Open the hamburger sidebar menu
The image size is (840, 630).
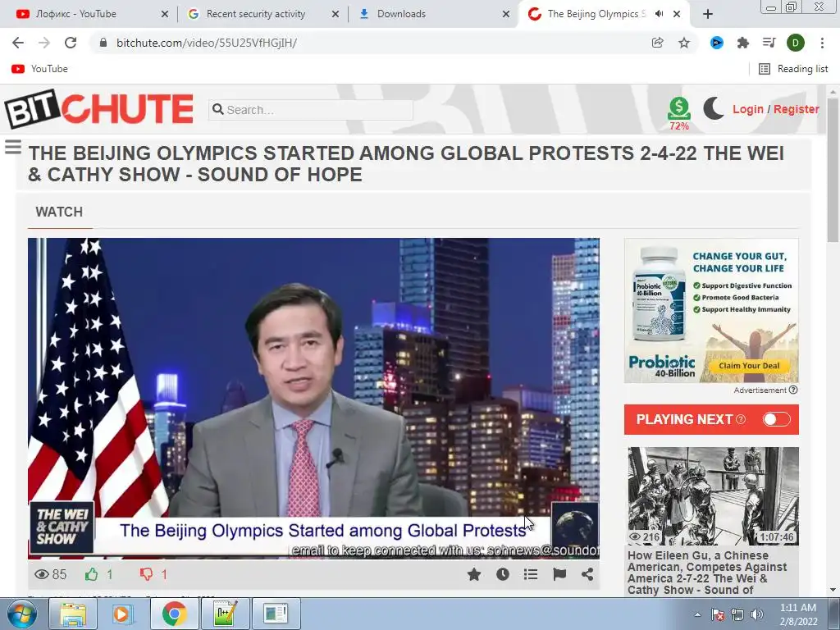click(13, 147)
